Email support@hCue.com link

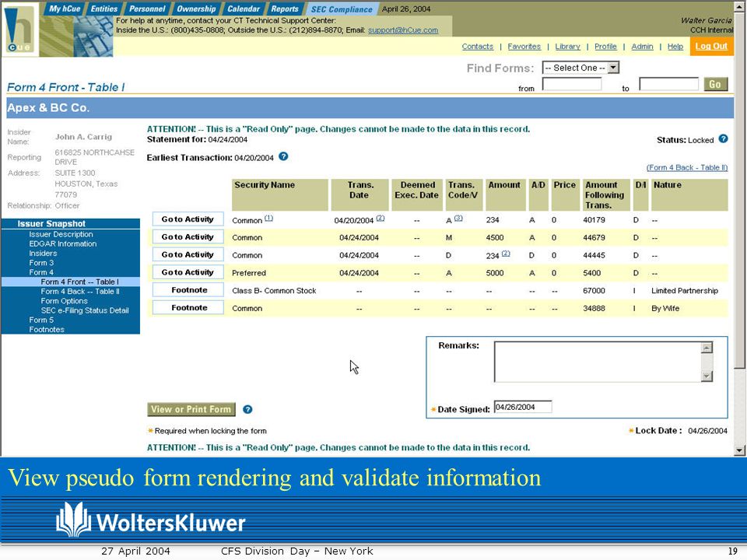pos(403,30)
